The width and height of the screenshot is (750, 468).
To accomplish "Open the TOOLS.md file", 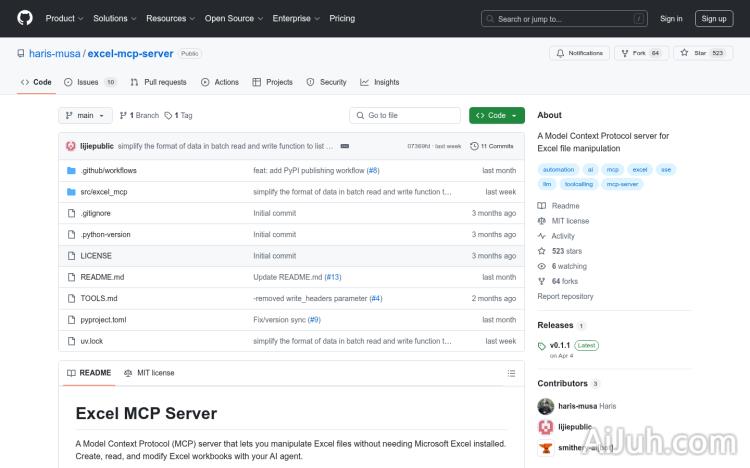I will (x=99, y=298).
